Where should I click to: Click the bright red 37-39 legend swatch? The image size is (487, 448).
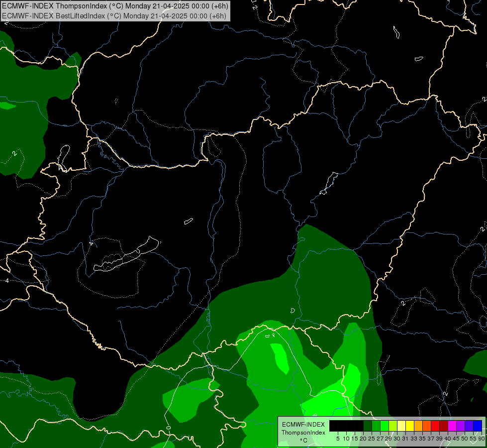click(435, 426)
